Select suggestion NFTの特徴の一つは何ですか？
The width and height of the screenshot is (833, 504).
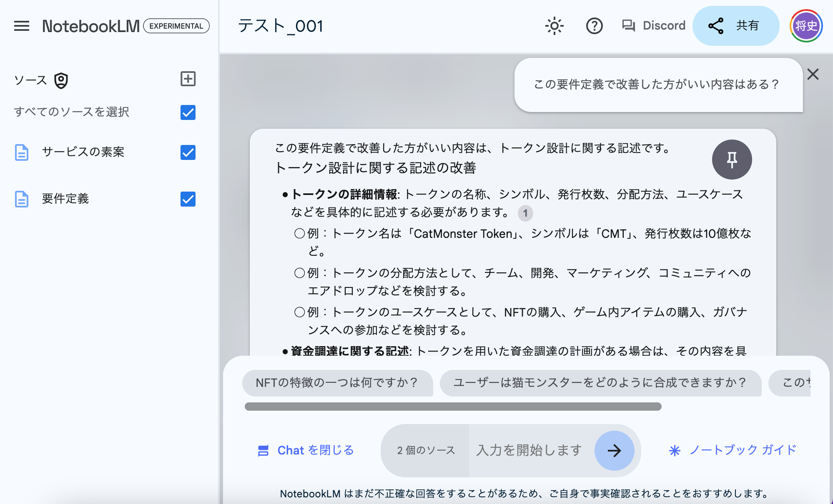(337, 383)
